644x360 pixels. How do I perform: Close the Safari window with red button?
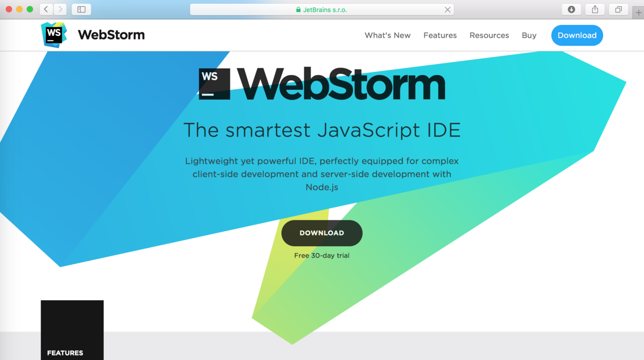pos(9,9)
